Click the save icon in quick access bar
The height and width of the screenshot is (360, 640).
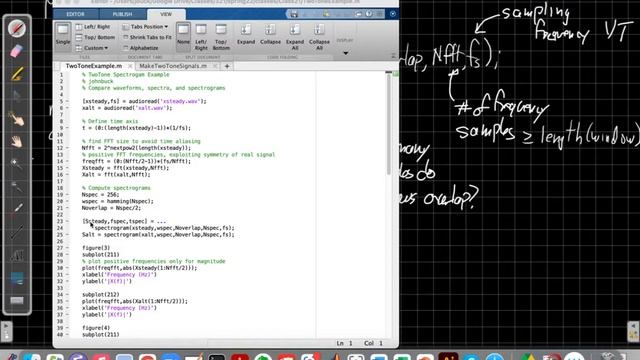click(x=294, y=14)
